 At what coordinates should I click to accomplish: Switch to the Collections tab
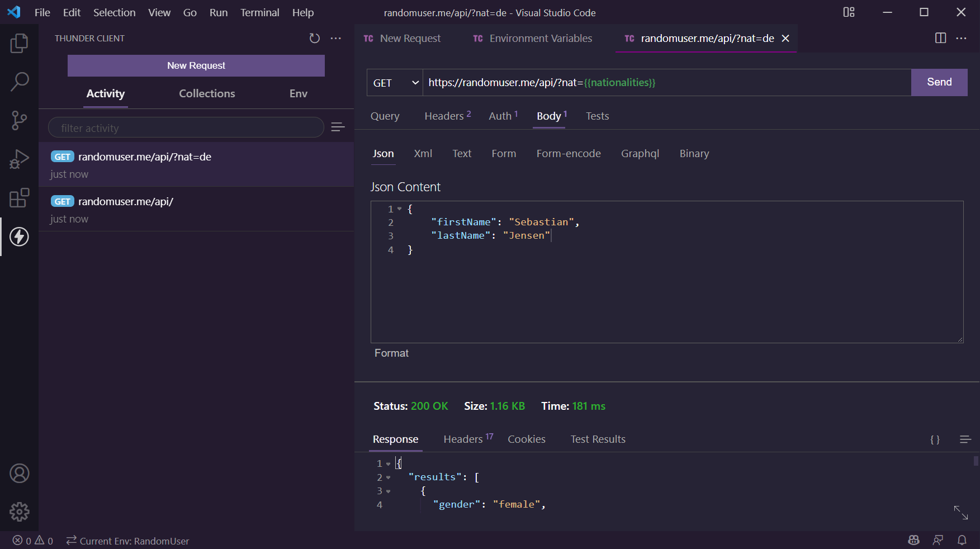click(x=207, y=93)
